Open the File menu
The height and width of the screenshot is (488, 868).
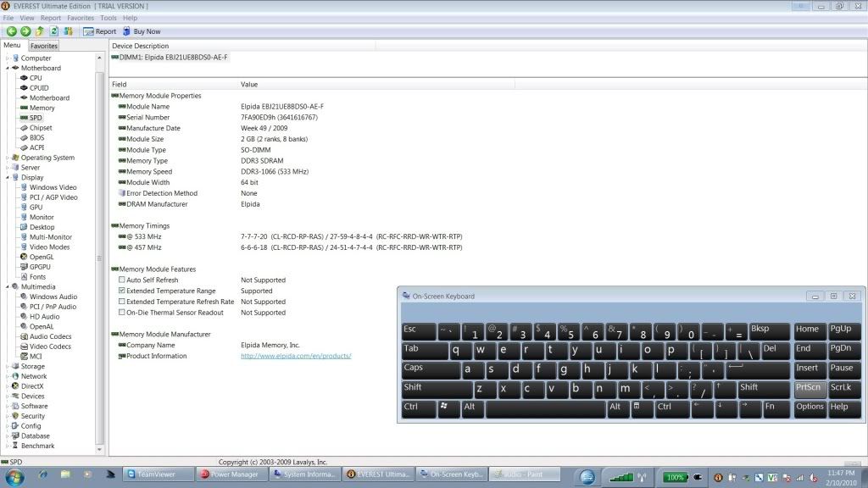coord(8,19)
